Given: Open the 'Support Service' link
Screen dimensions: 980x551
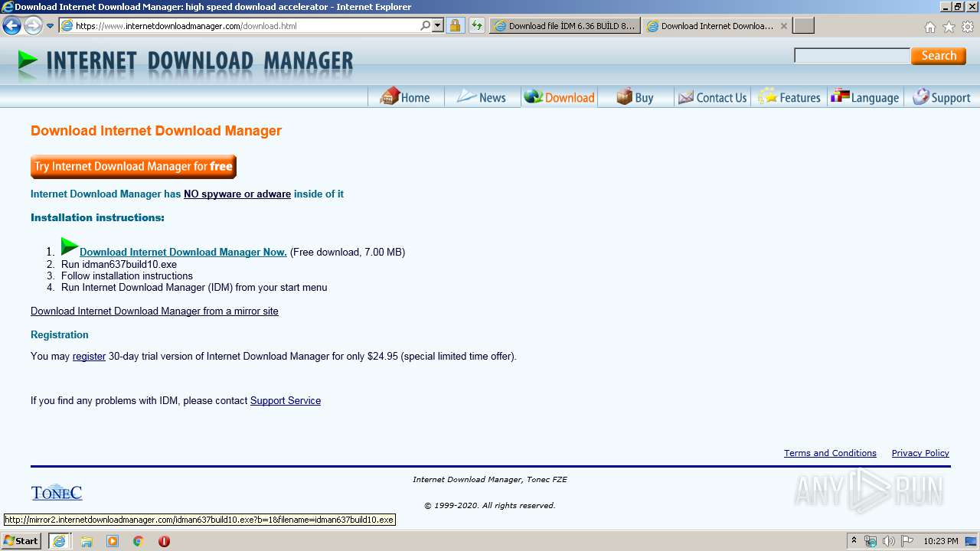Looking at the screenshot, I should [286, 401].
